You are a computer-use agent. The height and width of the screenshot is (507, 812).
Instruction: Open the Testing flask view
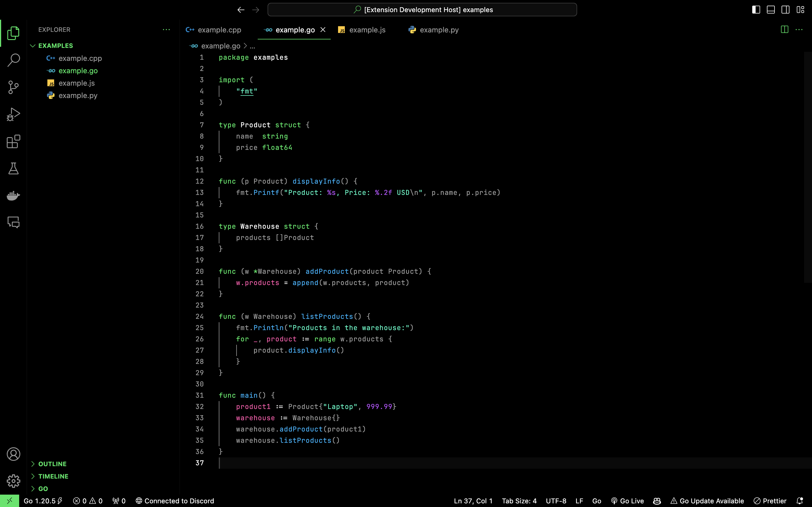[14, 169]
